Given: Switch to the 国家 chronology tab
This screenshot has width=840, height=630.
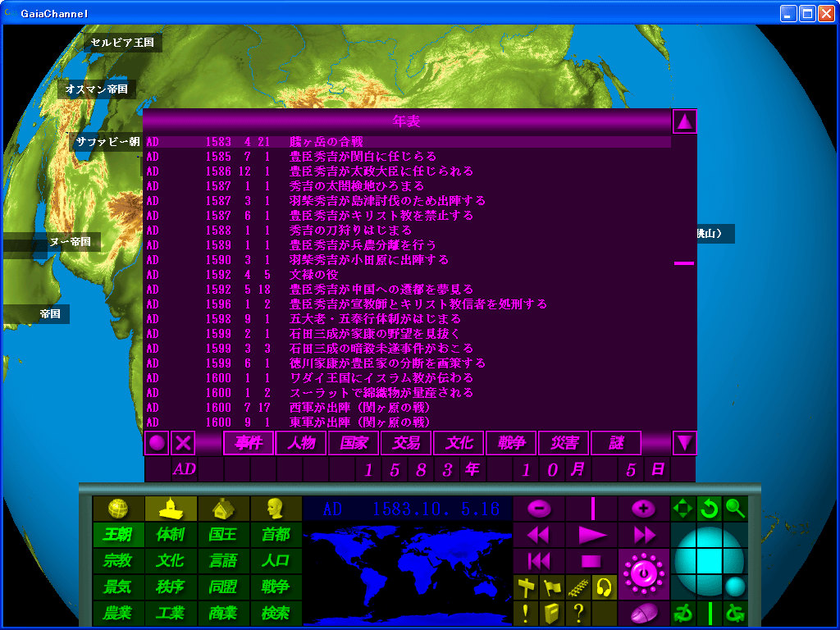Looking at the screenshot, I should point(354,443).
